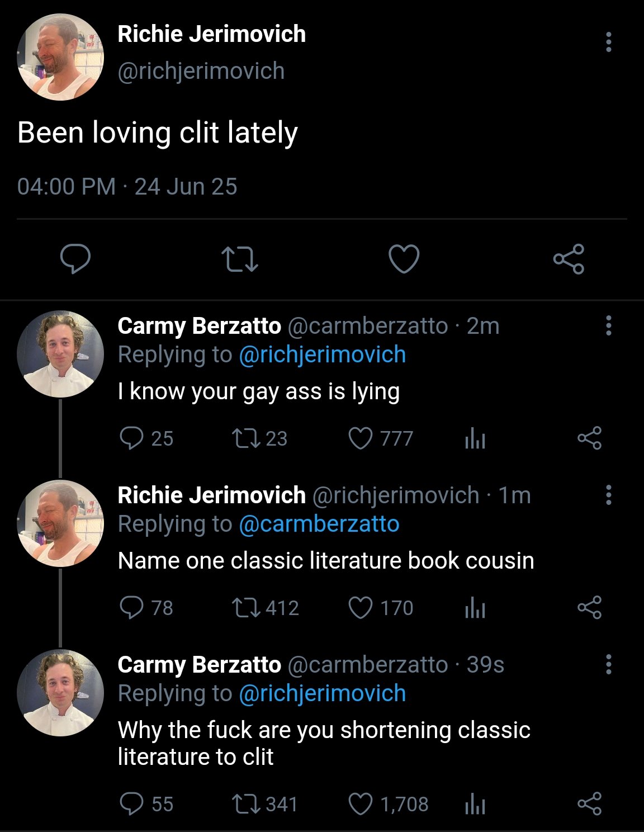Retweet the main tweet by Richie
This screenshot has height=832, width=644.
coord(239,259)
